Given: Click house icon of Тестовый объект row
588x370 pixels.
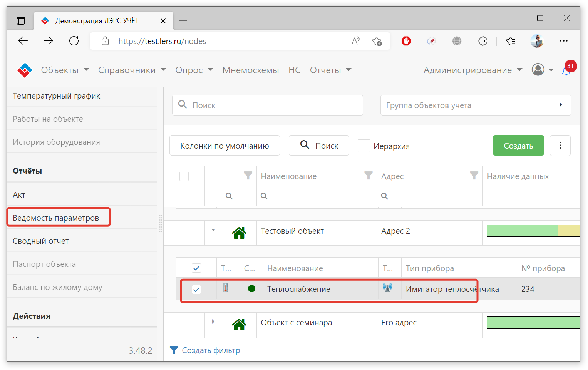Looking at the screenshot, I should point(239,233).
